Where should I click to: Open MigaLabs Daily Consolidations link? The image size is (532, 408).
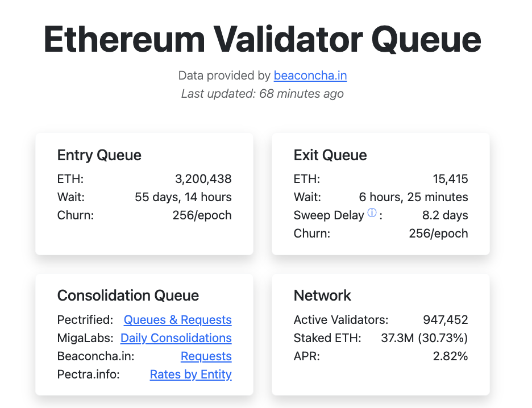tap(176, 338)
